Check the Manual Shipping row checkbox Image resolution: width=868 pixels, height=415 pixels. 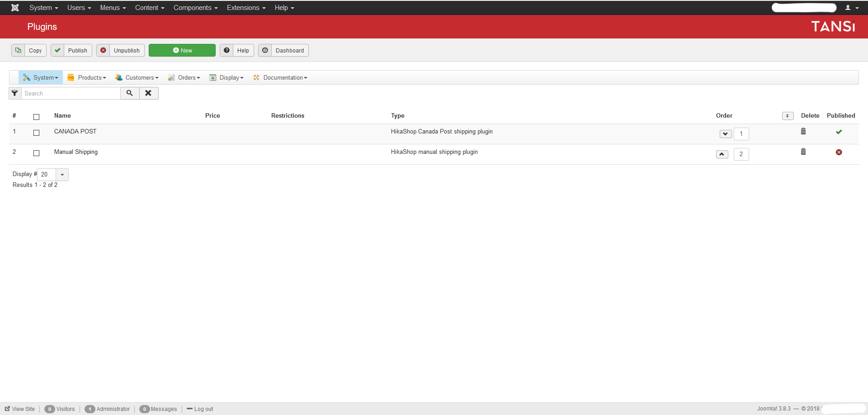[37, 153]
